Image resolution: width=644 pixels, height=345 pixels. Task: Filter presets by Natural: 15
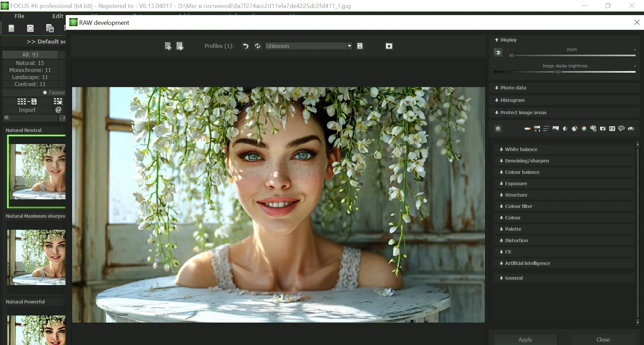30,63
